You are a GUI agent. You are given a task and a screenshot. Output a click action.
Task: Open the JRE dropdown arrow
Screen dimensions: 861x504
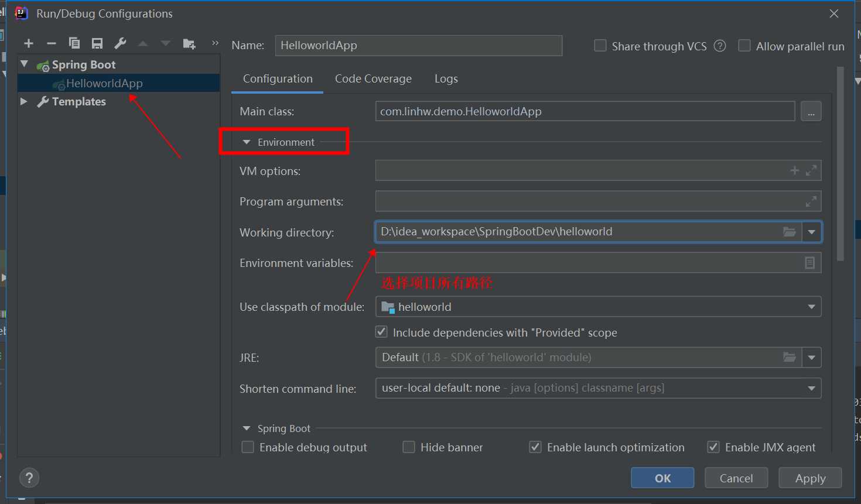812,357
